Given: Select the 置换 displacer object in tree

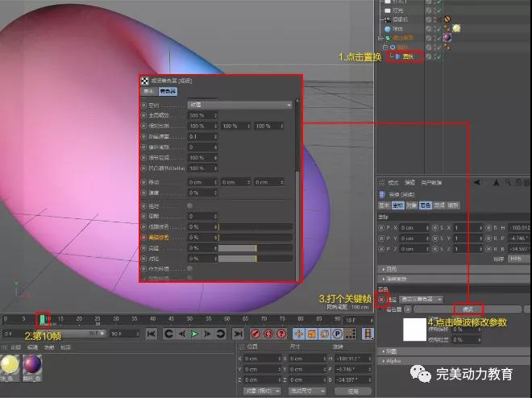Looking at the screenshot, I should click(407, 56).
